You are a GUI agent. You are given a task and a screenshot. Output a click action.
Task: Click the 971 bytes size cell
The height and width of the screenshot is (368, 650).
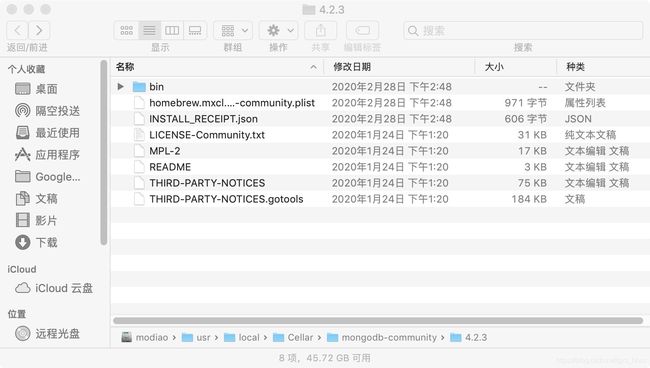pyautogui.click(x=525, y=103)
